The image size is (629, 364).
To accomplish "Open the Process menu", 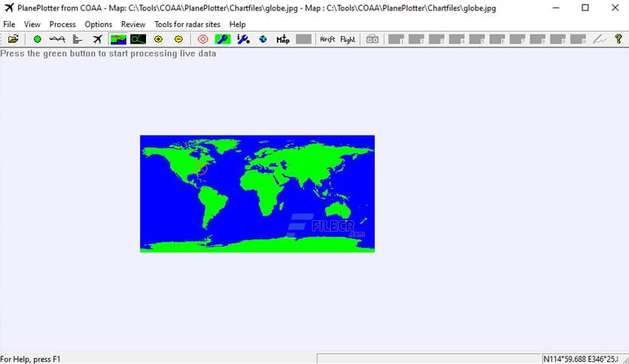I will (x=62, y=25).
